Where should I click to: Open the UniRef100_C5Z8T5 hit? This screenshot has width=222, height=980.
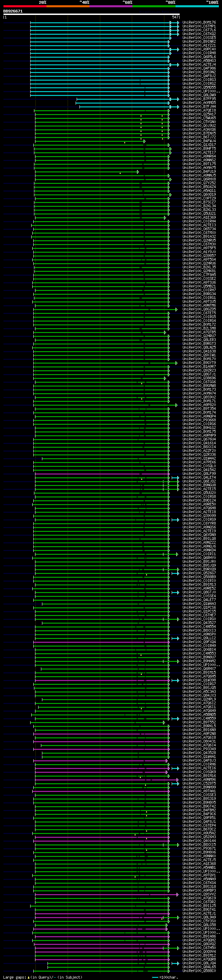[x=199, y=784]
